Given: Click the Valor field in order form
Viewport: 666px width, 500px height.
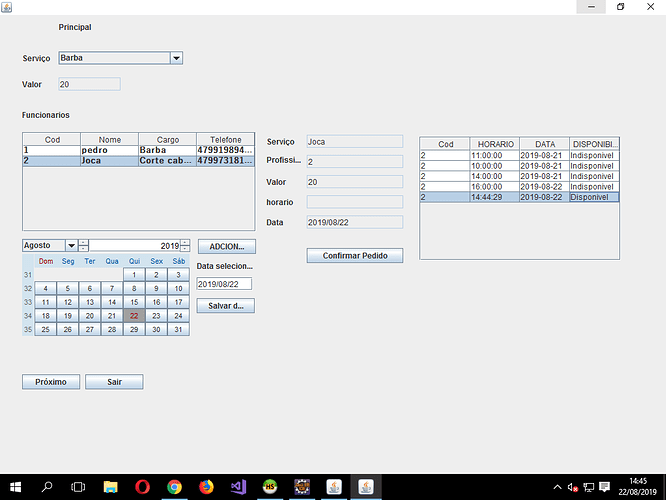Looking at the screenshot, I should point(355,182).
